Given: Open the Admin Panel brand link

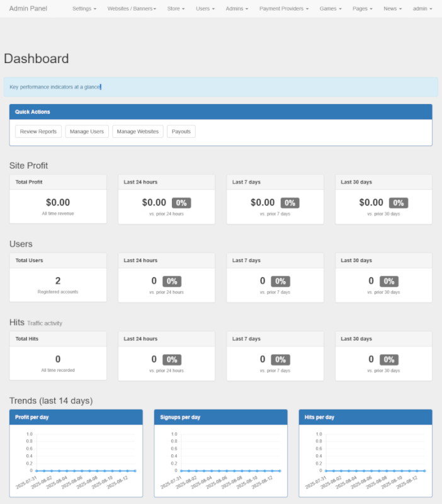Looking at the screenshot, I should (x=28, y=9).
